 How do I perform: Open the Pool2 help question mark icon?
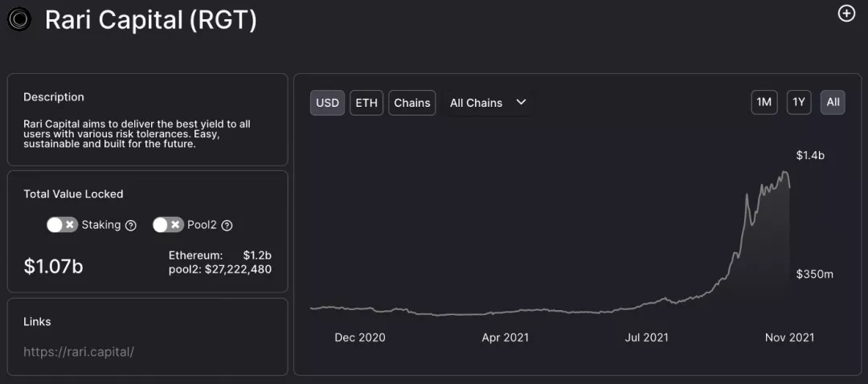227,225
